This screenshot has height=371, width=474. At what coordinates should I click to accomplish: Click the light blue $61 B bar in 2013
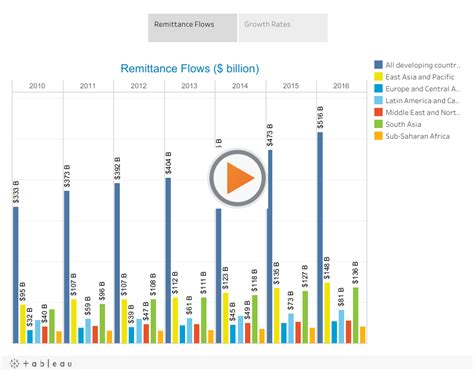(x=189, y=331)
